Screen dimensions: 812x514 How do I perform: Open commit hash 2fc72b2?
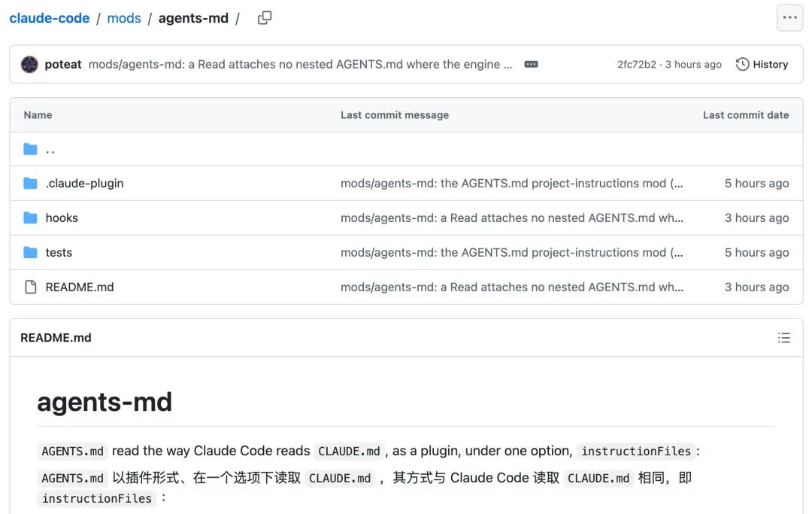click(637, 64)
